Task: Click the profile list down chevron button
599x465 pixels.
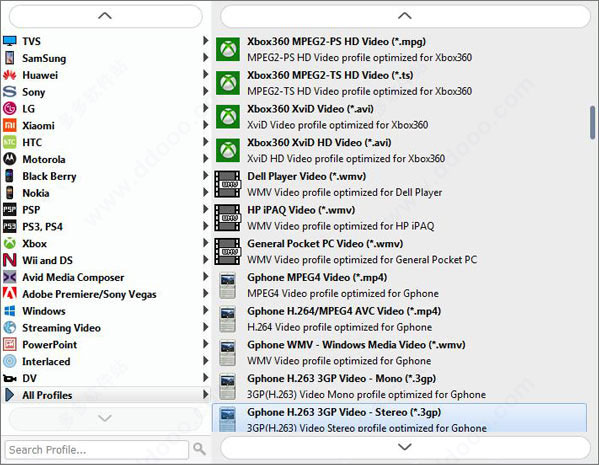Action: [405, 447]
